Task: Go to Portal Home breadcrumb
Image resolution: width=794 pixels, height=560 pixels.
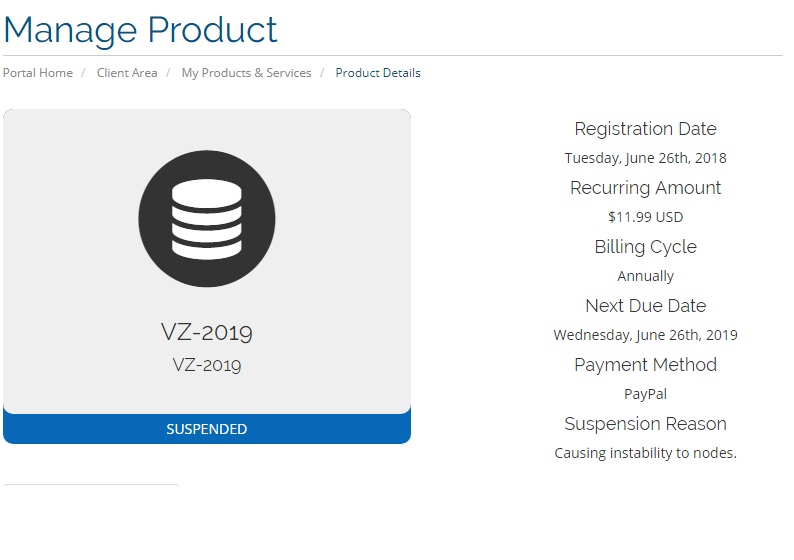Action: point(38,73)
